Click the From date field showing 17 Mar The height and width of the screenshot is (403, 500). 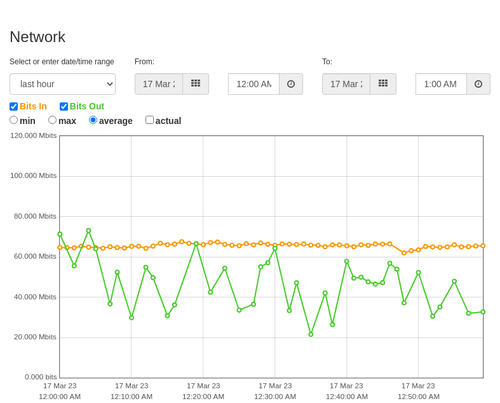pos(159,84)
